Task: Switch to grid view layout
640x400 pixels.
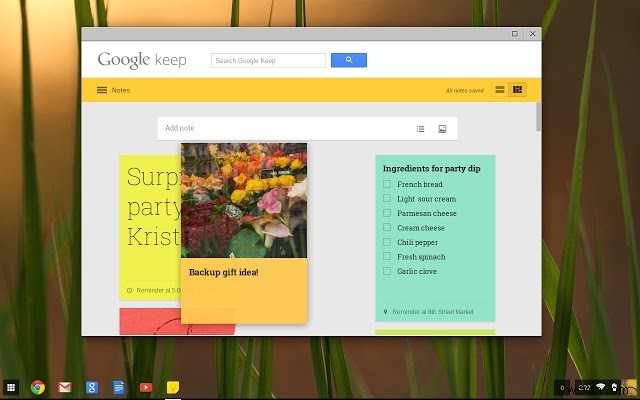Action: pyautogui.click(x=517, y=90)
